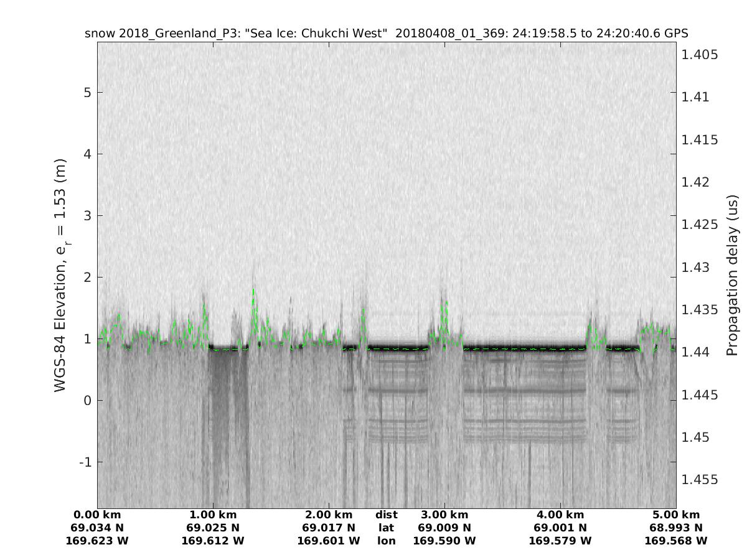Select the 5.00 km distance tick label

tap(676, 515)
